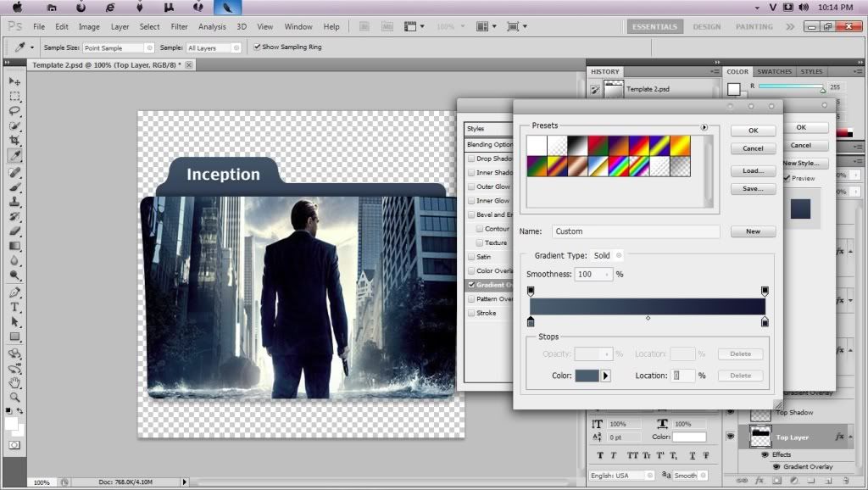
Task: Switch to the Styles panel tab
Action: click(x=811, y=71)
